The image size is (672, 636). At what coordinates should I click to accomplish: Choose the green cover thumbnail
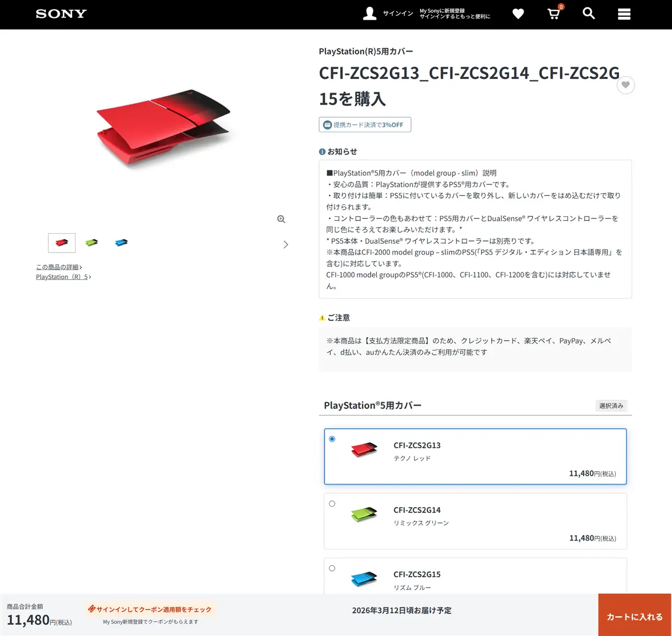(91, 243)
